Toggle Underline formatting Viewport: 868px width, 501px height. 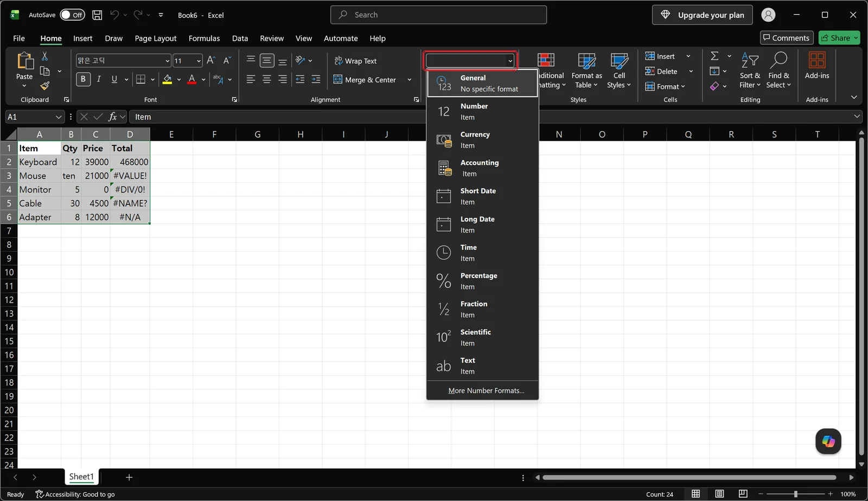(114, 79)
